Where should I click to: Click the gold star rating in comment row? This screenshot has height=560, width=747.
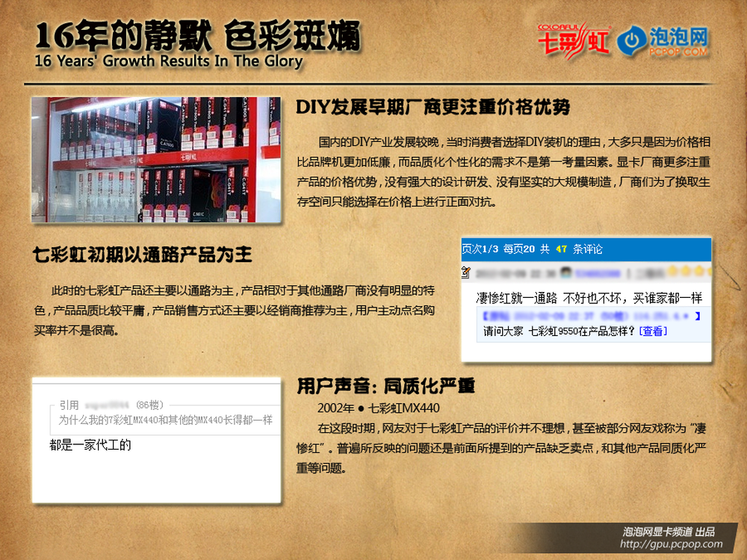[x=689, y=272]
